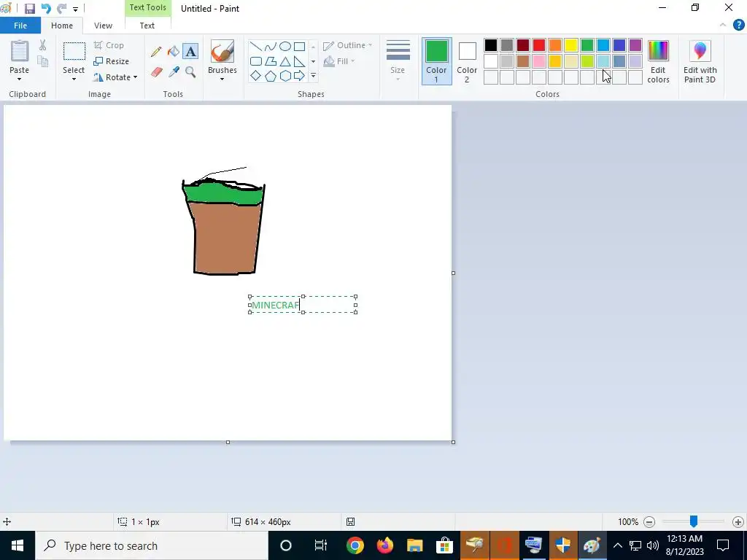Viewport: 747px width, 560px height.
Task: Select the Magnifier tool
Action: pos(190,72)
